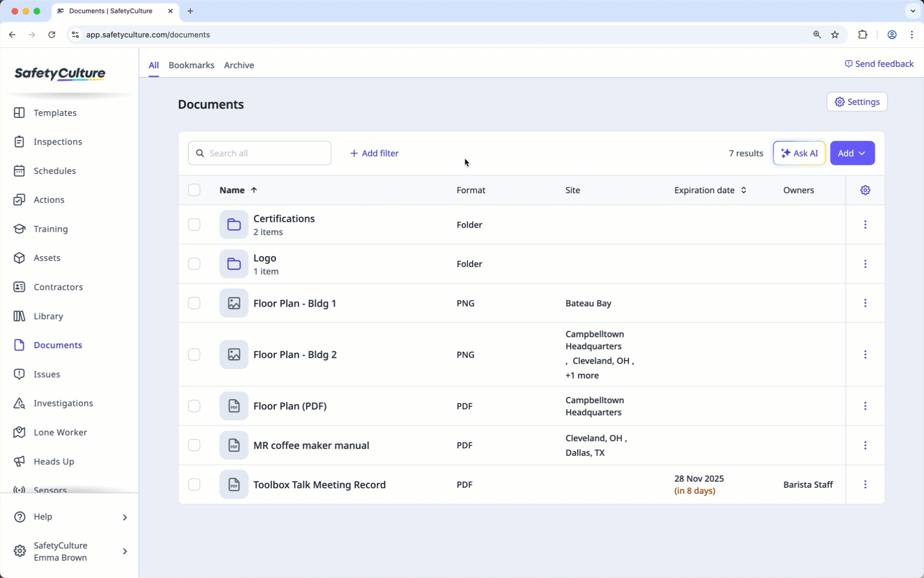The image size is (924, 578).
Task: Open Certifications folder icon
Action: [234, 225]
